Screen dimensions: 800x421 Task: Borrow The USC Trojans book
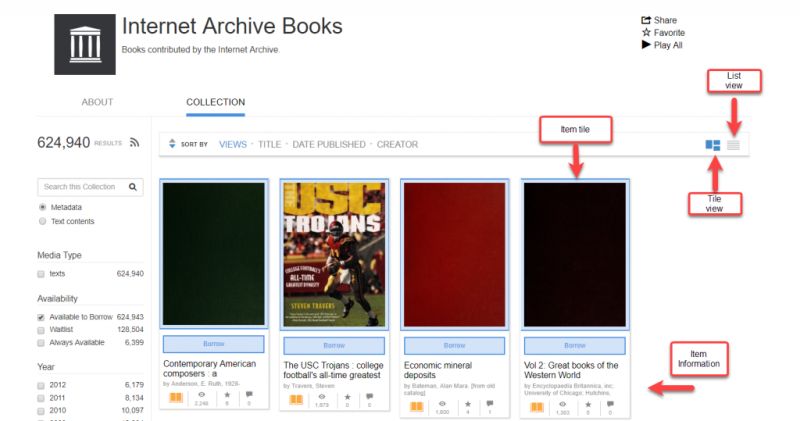coord(334,345)
